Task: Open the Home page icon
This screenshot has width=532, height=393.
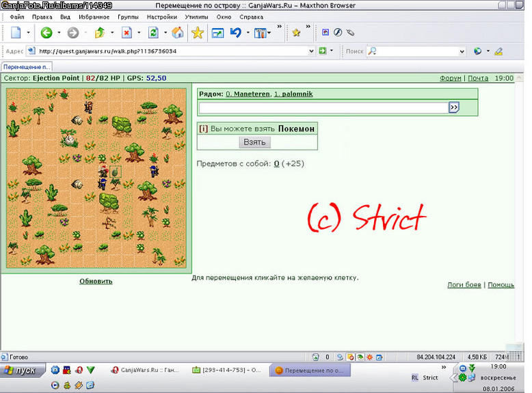Action: coord(177,33)
